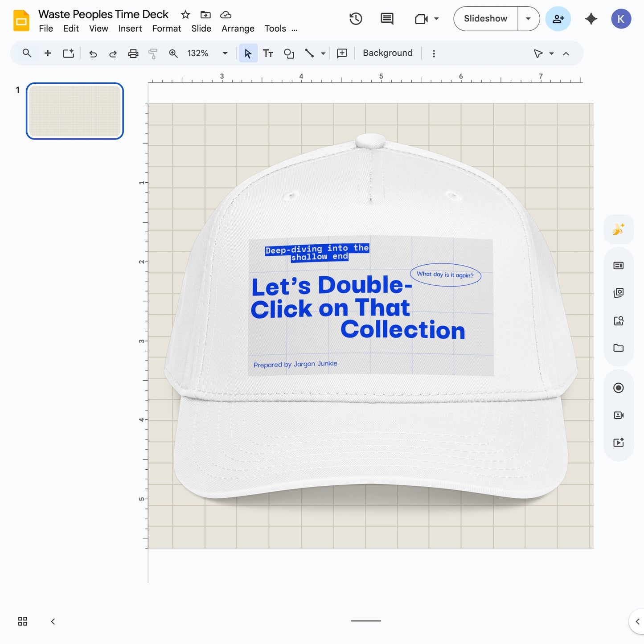Open the shape insert tool
Viewport: 644px width, 644px height.
[289, 53]
